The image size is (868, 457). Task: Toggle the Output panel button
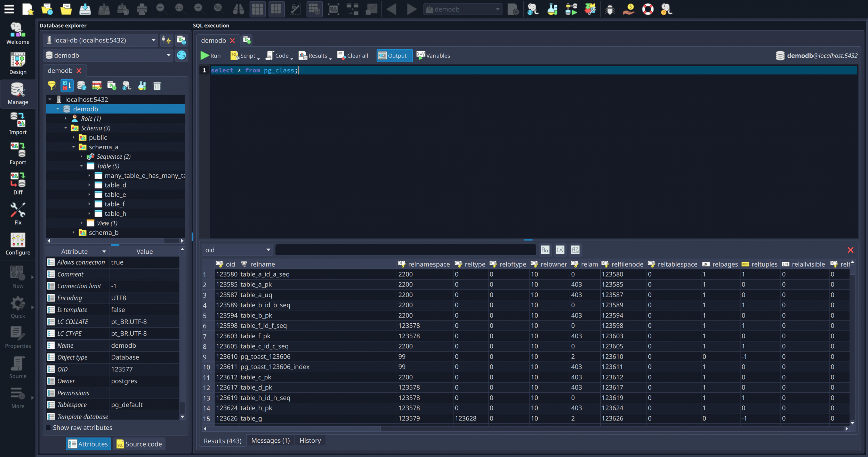pyautogui.click(x=394, y=56)
